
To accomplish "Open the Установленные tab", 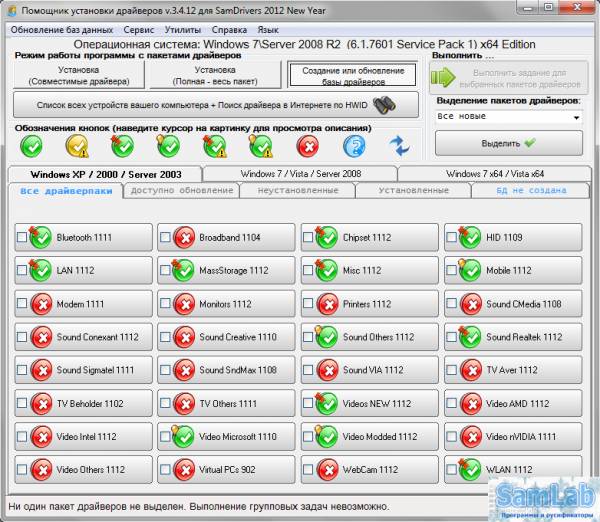I will 413,191.
